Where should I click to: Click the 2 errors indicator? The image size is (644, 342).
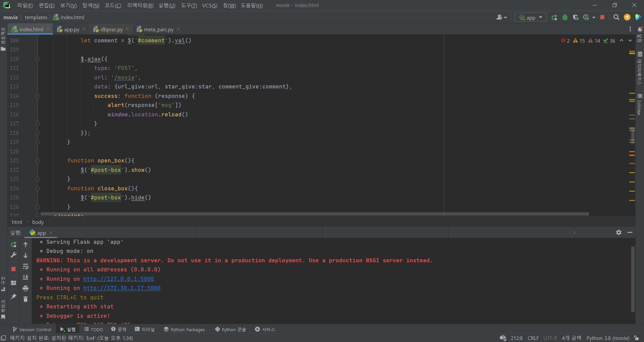[565, 41]
